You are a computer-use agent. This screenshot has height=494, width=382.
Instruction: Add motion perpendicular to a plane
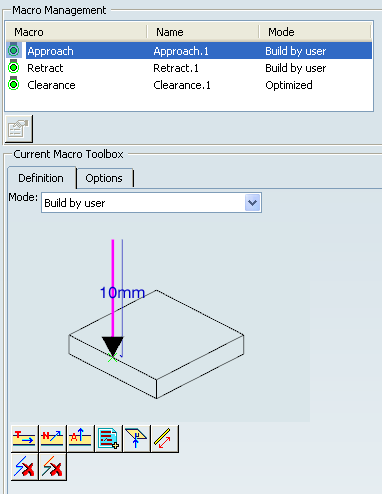[x=137, y=439]
